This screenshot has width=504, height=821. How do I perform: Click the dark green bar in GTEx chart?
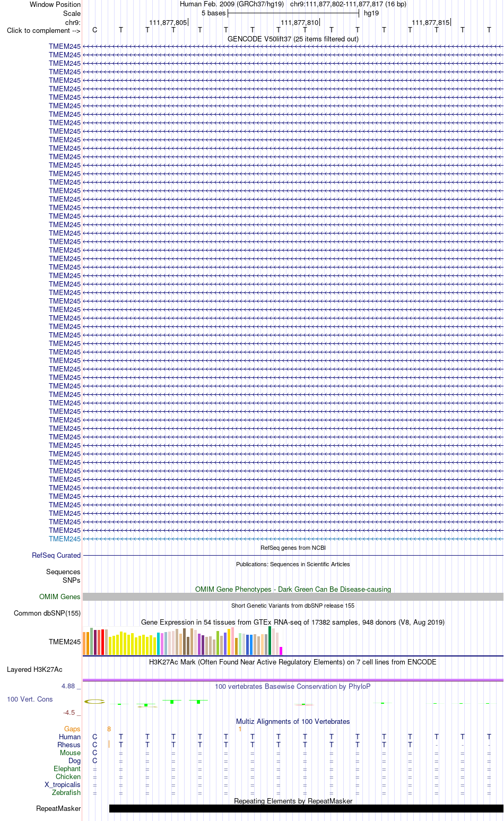[x=270, y=641]
